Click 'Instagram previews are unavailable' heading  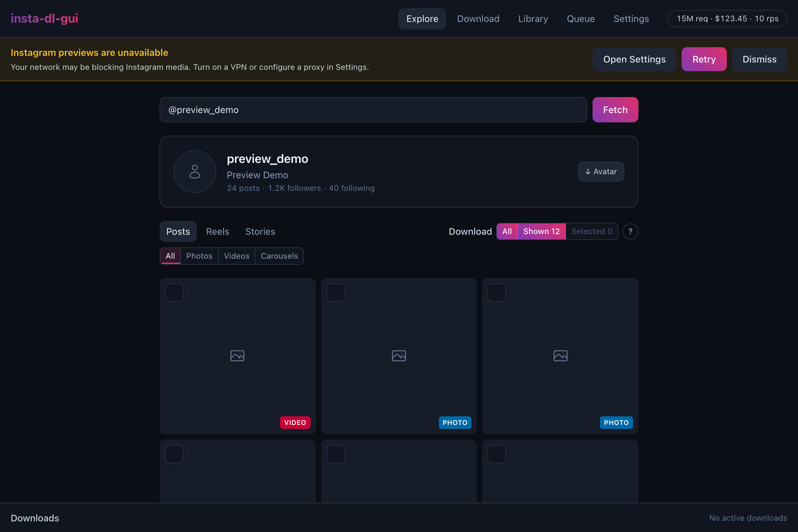89,53
